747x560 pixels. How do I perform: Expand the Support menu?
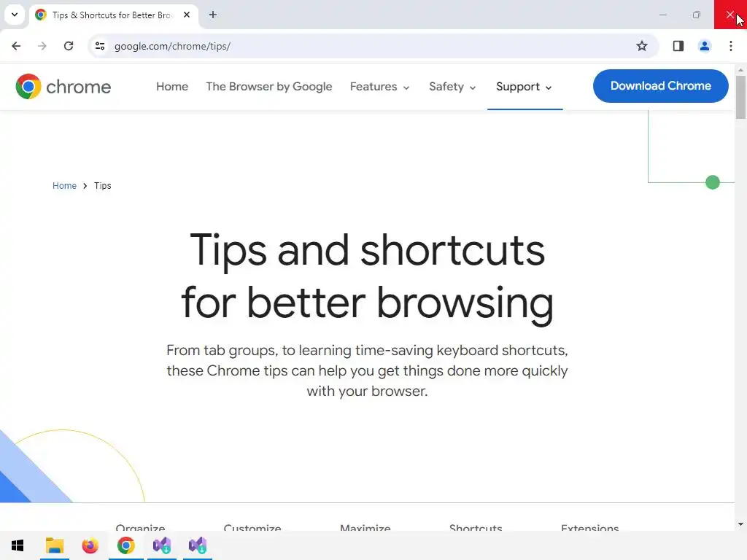pyautogui.click(x=524, y=87)
